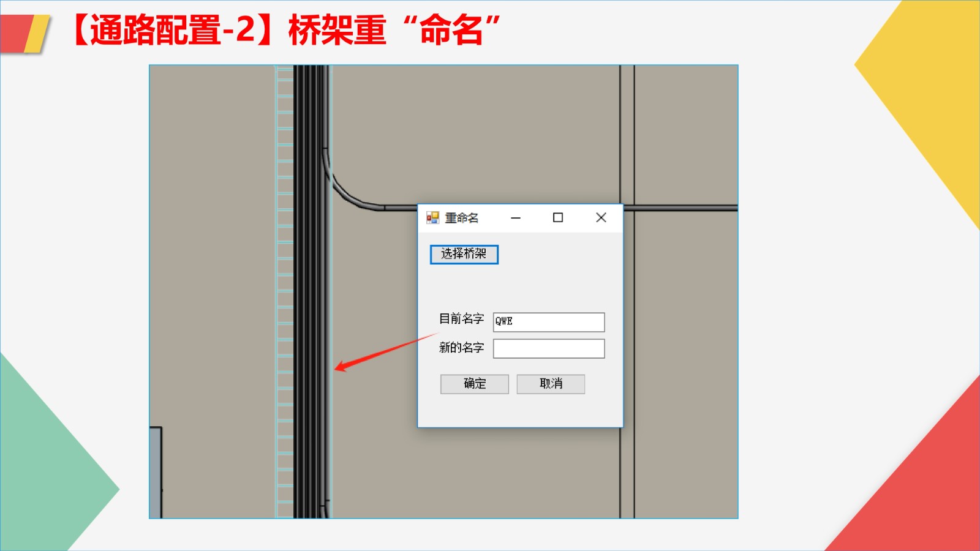
Task: Focus the 目前名字 field showing QWE
Action: click(x=549, y=322)
